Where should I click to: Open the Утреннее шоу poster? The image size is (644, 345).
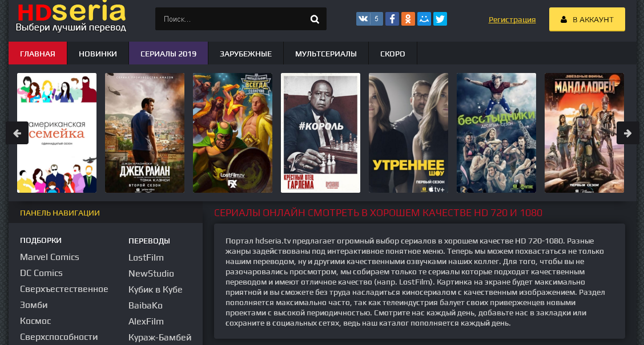(408, 133)
